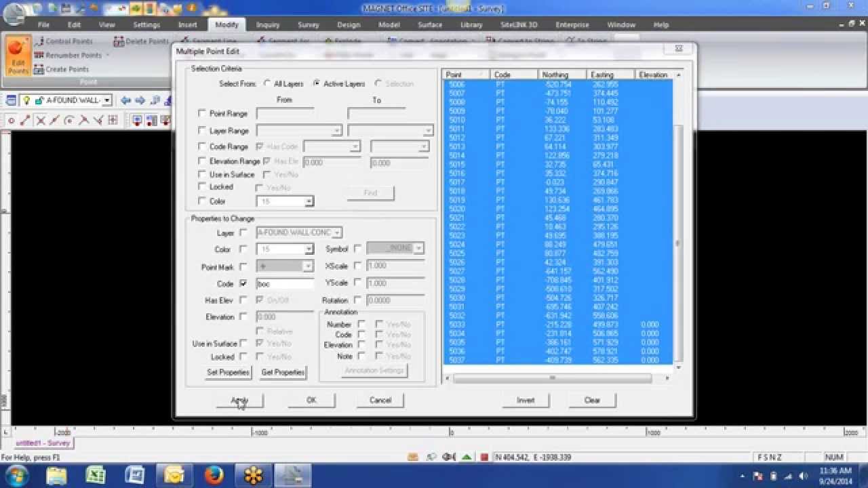Image resolution: width=868 pixels, height=488 pixels.
Task: Open the file explorer taskbar icon
Action: (56, 475)
